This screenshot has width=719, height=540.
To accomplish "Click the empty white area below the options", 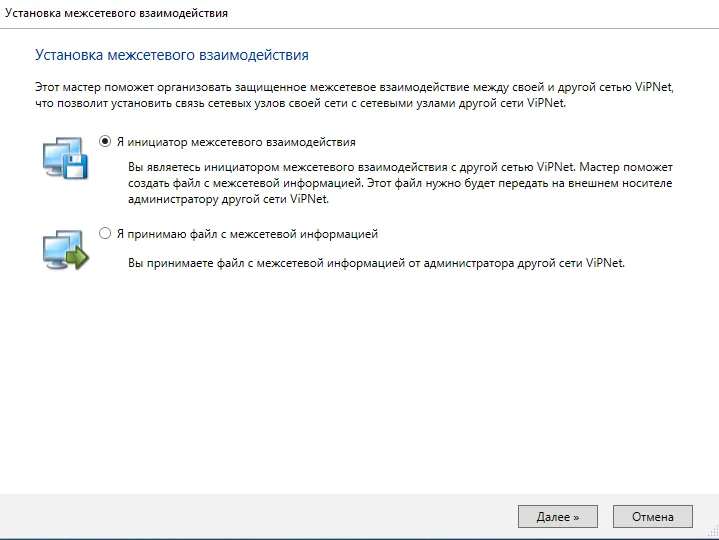I will pos(360,380).
